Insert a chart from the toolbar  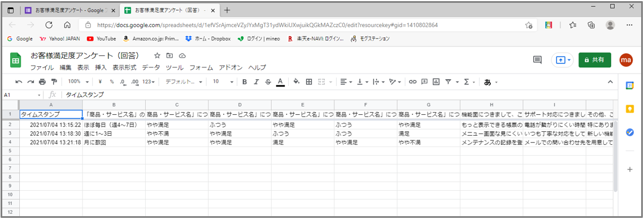(x=436, y=82)
